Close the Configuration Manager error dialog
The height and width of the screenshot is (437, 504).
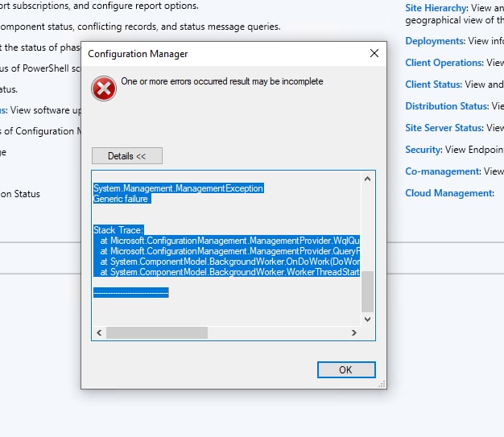(374, 53)
